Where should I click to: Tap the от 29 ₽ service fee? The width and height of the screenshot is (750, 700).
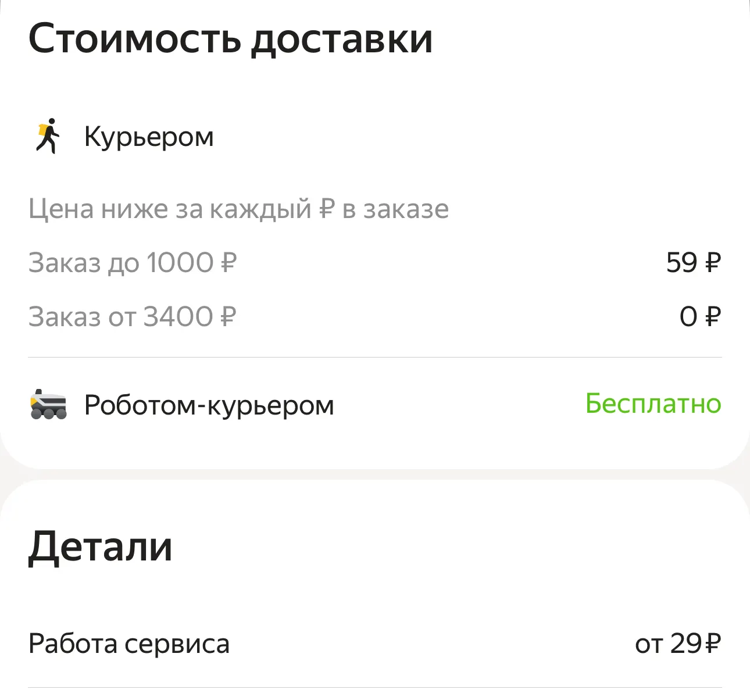[677, 644]
